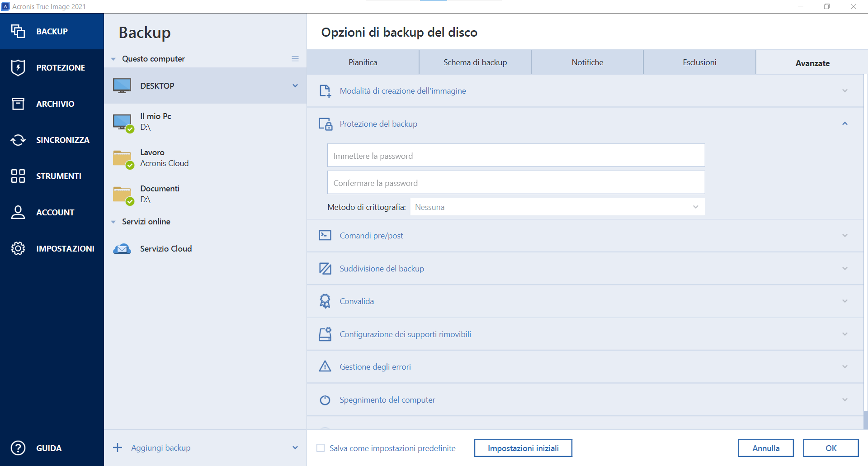Image resolution: width=868 pixels, height=466 pixels.
Task: Open the Protezione shield icon
Action: (18, 67)
